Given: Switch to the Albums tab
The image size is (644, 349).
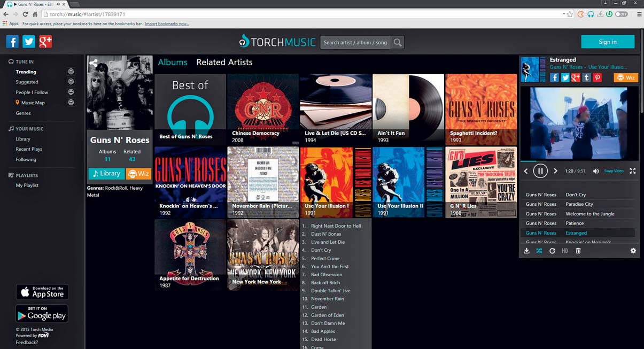Looking at the screenshot, I should point(173,62).
